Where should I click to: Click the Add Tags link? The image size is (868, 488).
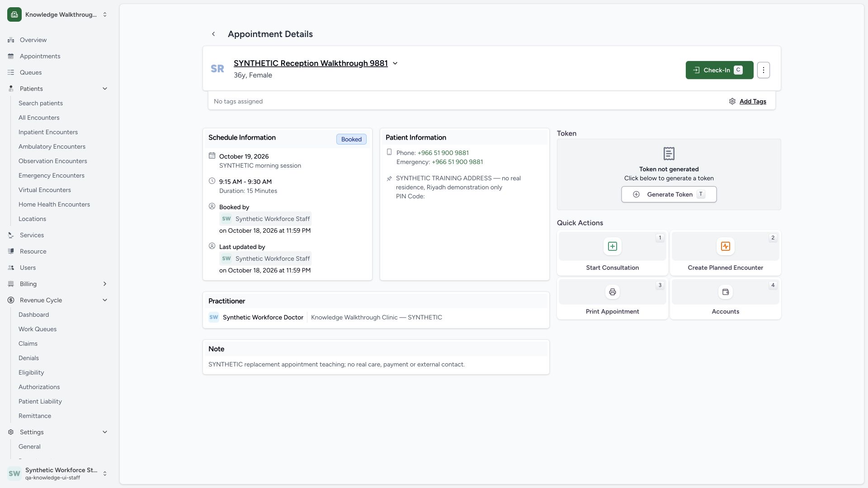pyautogui.click(x=753, y=101)
